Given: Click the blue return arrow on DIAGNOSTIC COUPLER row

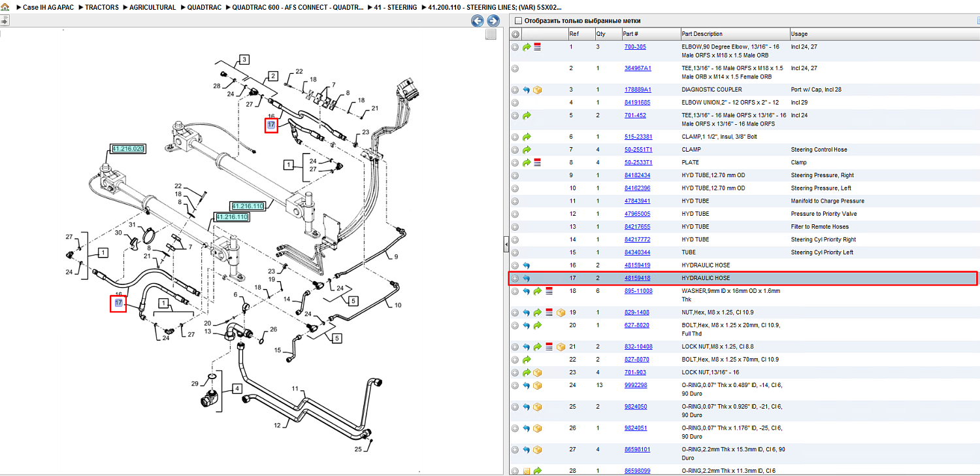Looking at the screenshot, I should click(527, 90).
